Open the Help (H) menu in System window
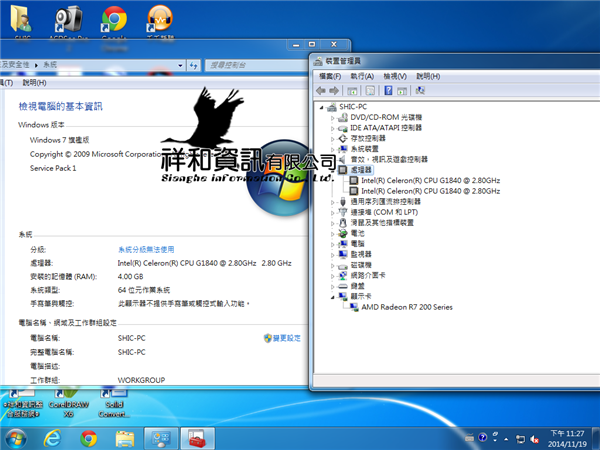Viewport: 600px width, 450px height. 34,83
